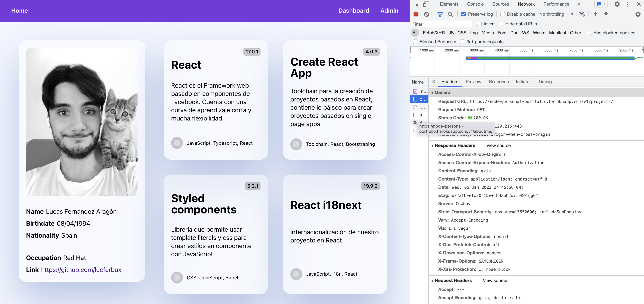The width and height of the screenshot is (644, 304).
Task: Type in the network Filter field
Action: coord(441,24)
